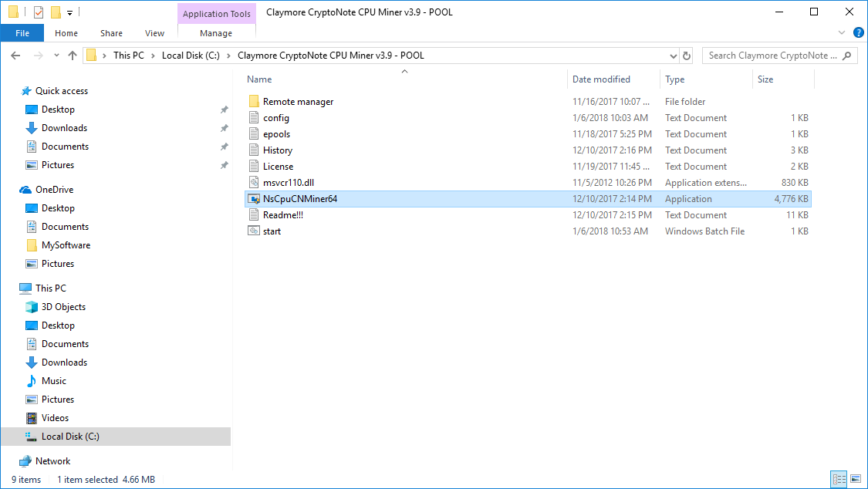This screenshot has height=489, width=868.
Task: Select the config text file icon
Action: [x=254, y=117]
